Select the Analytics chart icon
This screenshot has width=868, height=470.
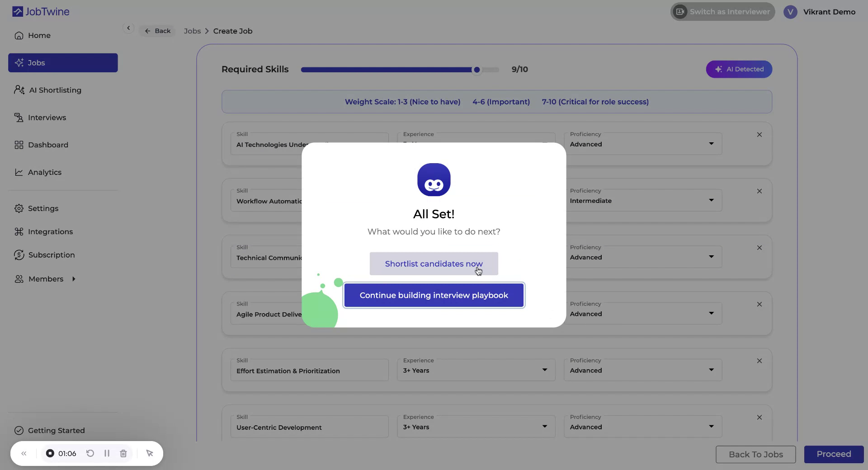tap(19, 172)
